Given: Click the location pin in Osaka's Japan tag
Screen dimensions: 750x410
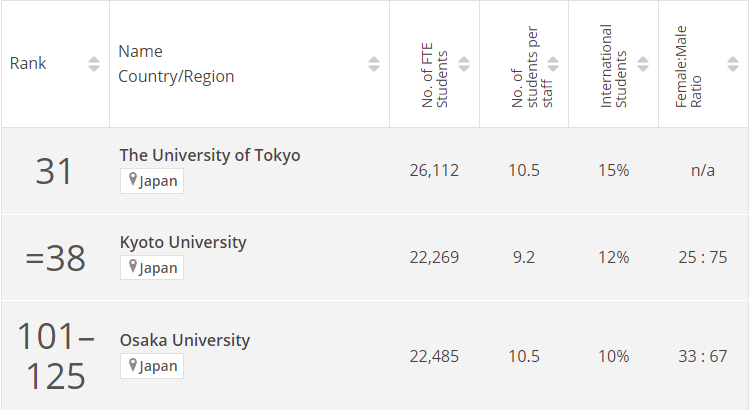Looking at the screenshot, I should (132, 365).
